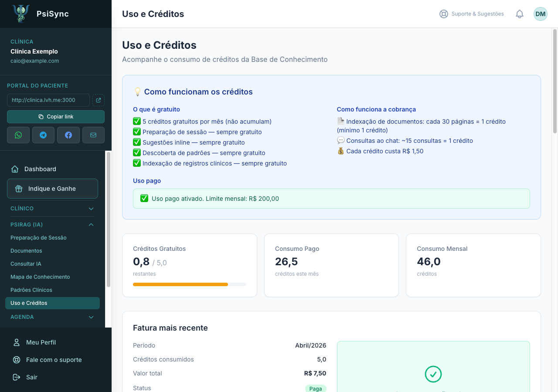
Task: Click the Fale com o suporte lifebuoy icon
Action: [17, 360]
